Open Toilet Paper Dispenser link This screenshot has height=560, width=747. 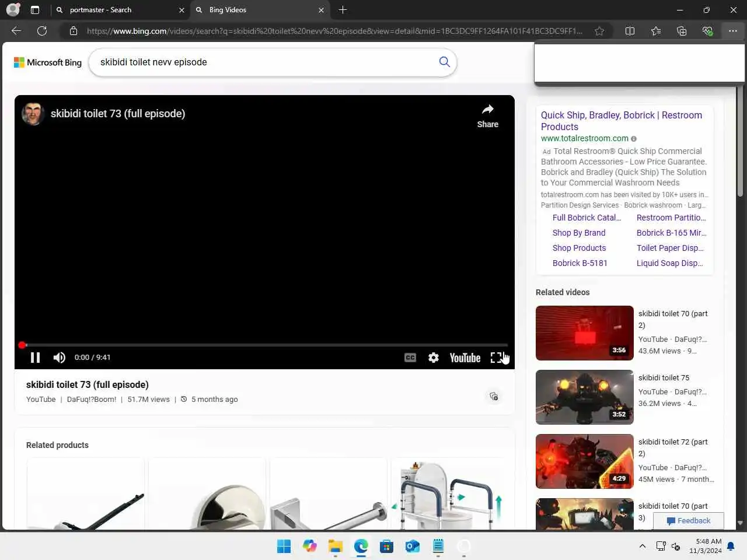click(670, 248)
